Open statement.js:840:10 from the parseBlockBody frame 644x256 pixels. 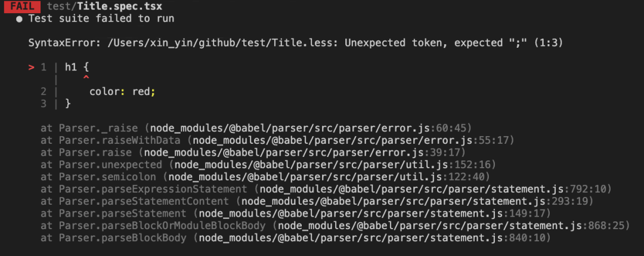[x=374, y=238]
